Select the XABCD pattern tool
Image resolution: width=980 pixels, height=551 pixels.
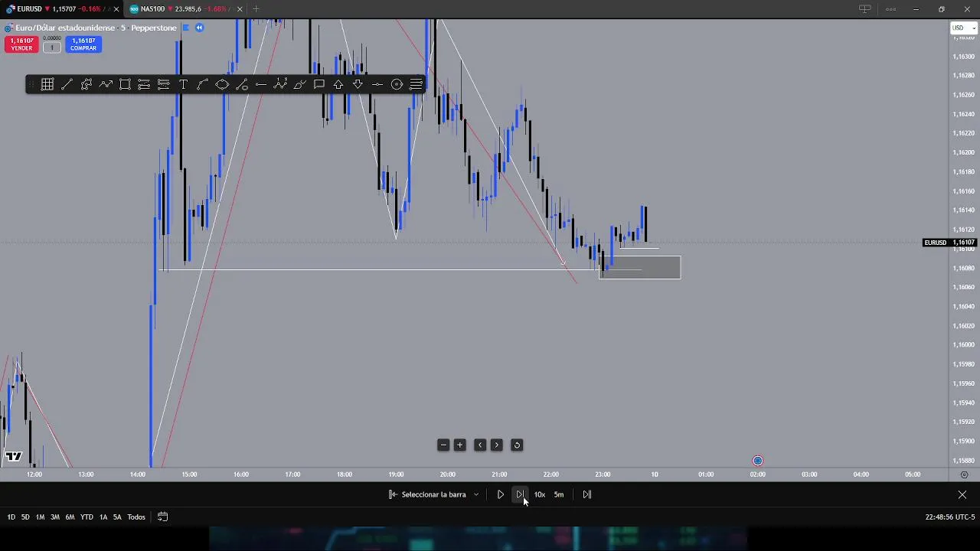pos(280,84)
